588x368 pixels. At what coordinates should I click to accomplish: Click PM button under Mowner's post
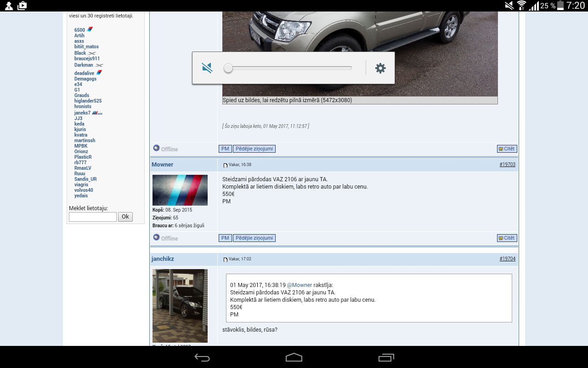coord(225,238)
